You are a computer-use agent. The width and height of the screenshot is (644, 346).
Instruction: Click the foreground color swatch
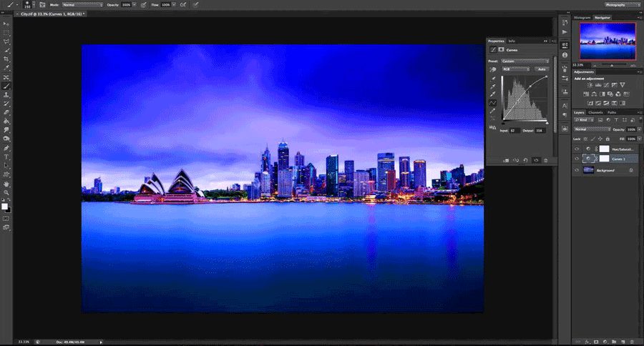pyautogui.click(x=5, y=206)
